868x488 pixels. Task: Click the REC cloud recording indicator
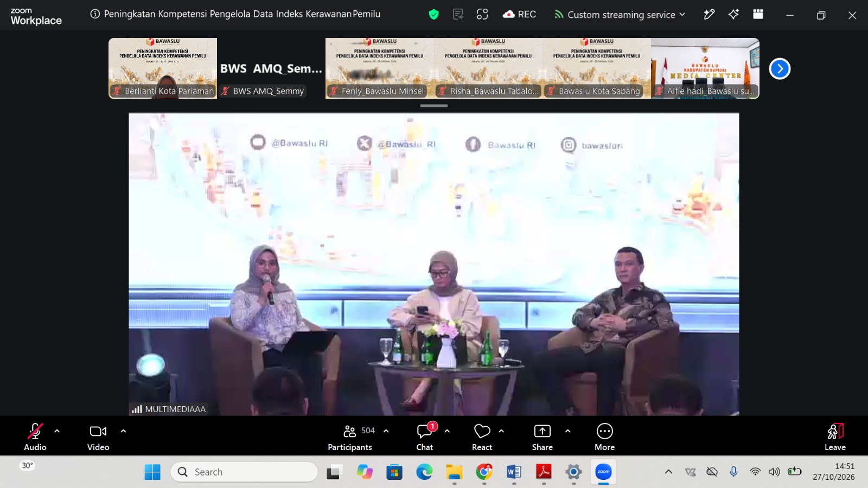(x=519, y=15)
